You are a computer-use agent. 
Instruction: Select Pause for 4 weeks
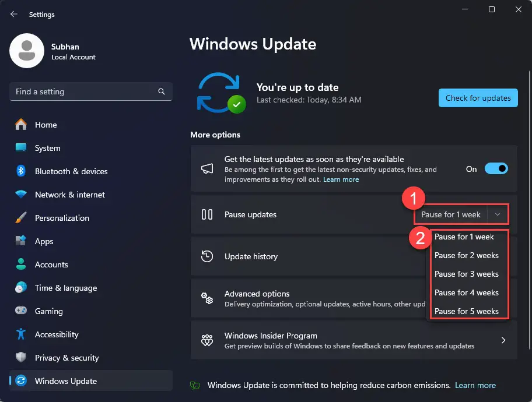point(467,292)
